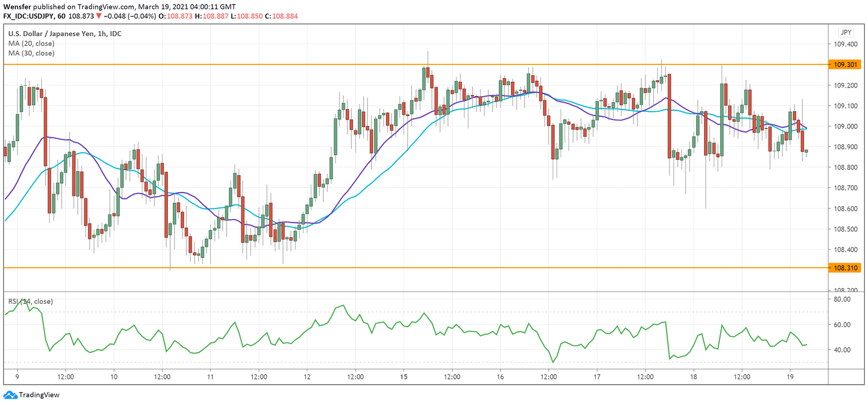Click the Wensfer author name link
Viewport: 868px width, 405px height.
[18, 7]
